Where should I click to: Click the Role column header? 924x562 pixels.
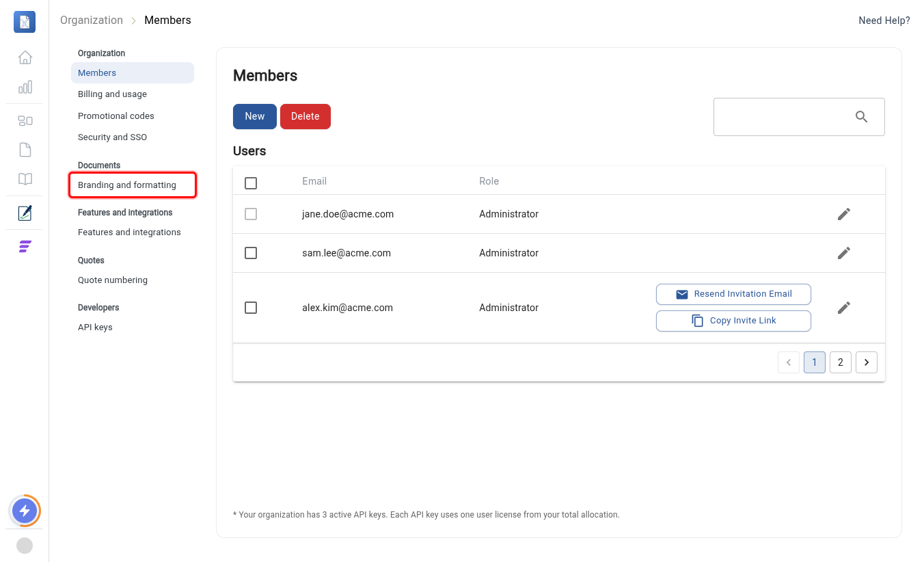pos(489,181)
